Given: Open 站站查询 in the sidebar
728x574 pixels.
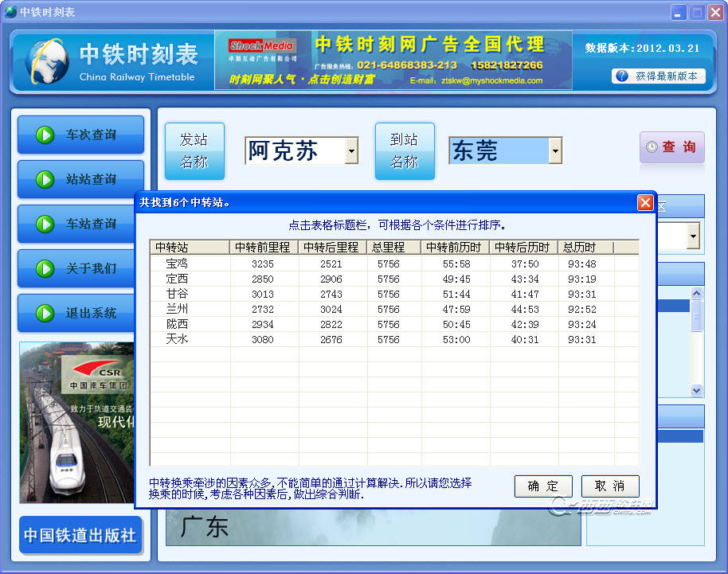Looking at the screenshot, I should [80, 179].
